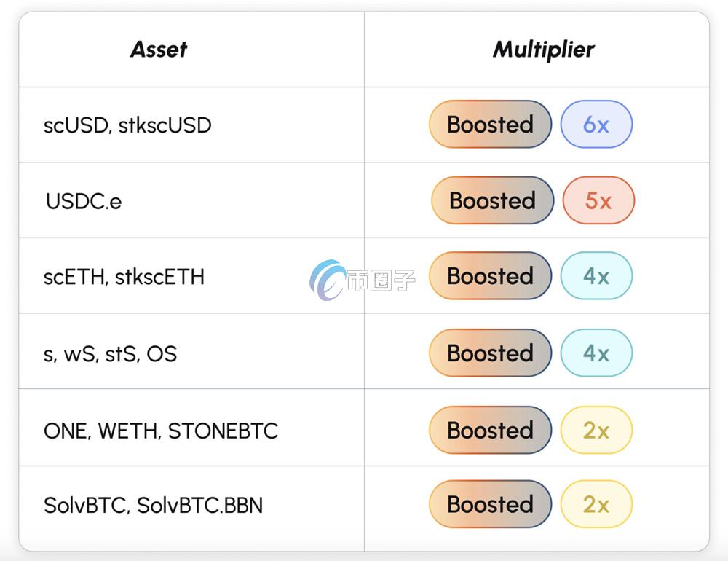Select the 4x pill in scETH row

(x=596, y=275)
